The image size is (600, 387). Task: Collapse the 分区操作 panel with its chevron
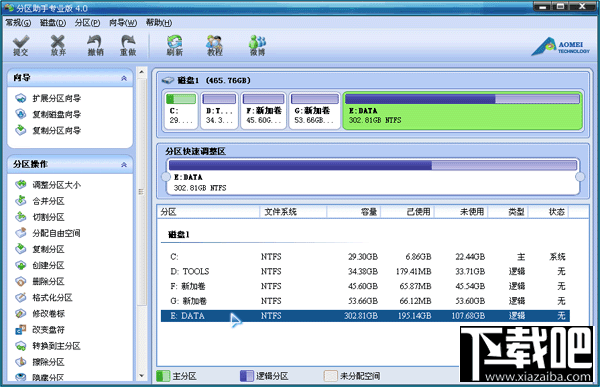[x=124, y=165]
